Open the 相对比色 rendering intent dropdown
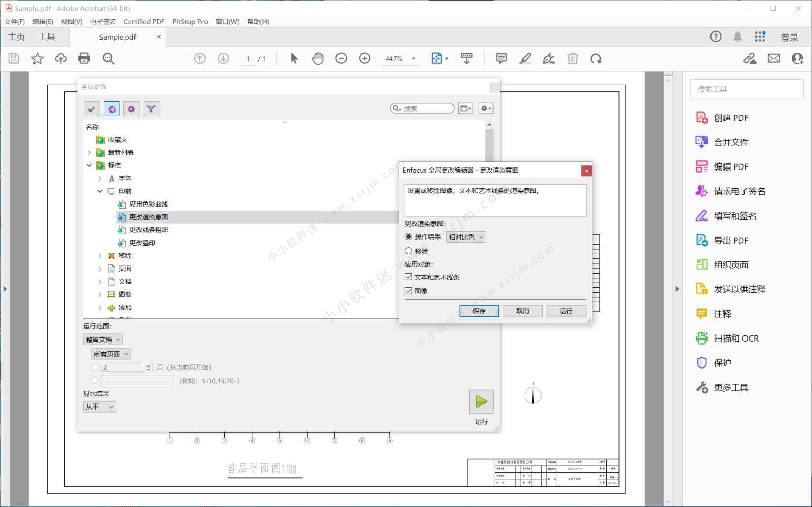The height and width of the screenshot is (507, 812). pyautogui.click(x=466, y=237)
